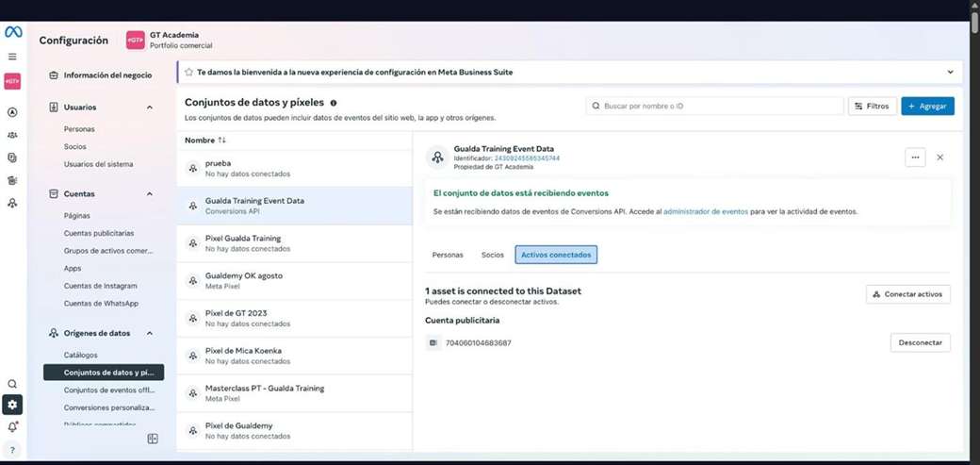Open the people group icon in left rail
The width and height of the screenshot is (980, 465).
tap(12, 135)
